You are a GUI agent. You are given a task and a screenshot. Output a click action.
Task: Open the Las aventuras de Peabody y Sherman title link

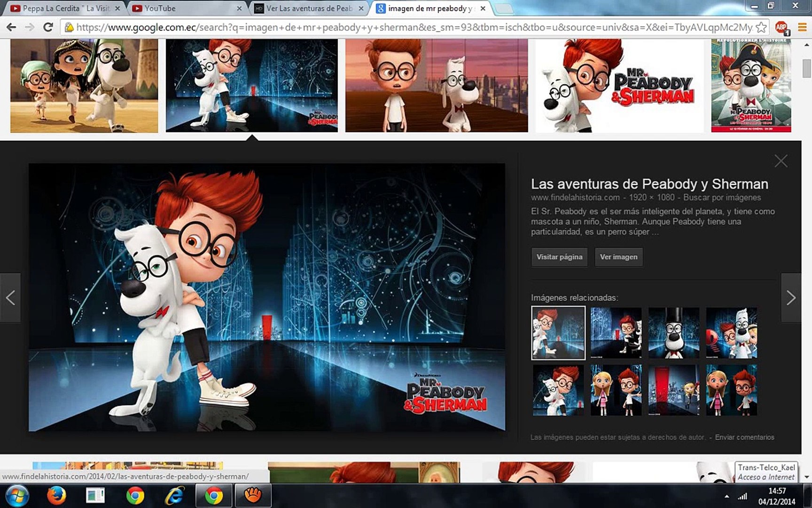point(649,184)
